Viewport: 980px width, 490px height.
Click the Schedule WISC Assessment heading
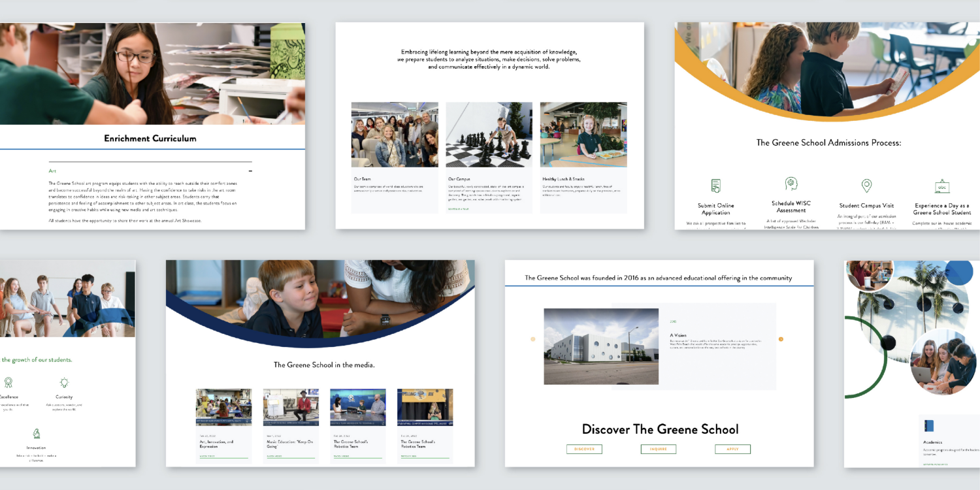791,207
